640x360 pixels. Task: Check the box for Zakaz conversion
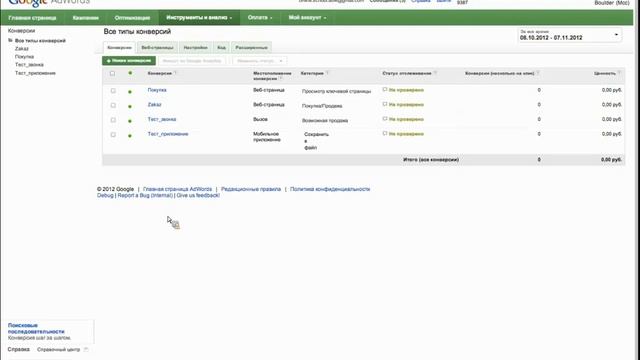click(x=113, y=105)
